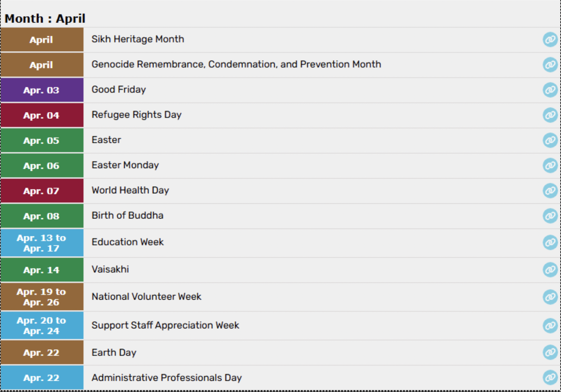Click the link icon for Sikh Heritage Month
This screenshot has height=392, width=561.
pos(550,40)
